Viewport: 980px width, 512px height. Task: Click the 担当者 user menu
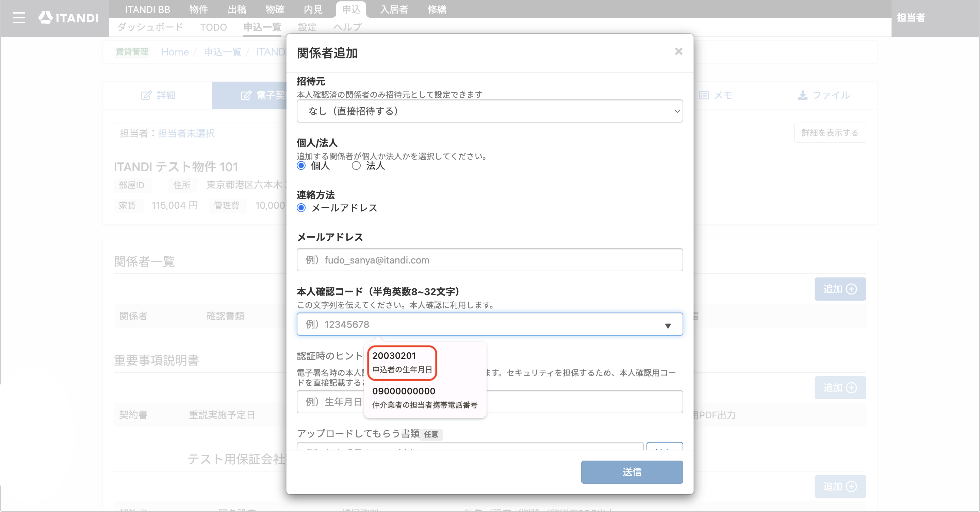(x=911, y=17)
